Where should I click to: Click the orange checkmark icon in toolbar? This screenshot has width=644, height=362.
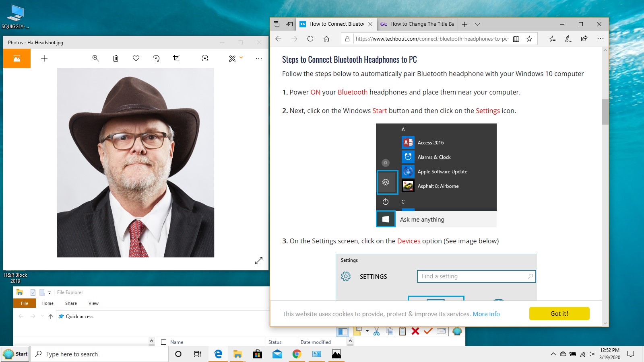point(428,331)
